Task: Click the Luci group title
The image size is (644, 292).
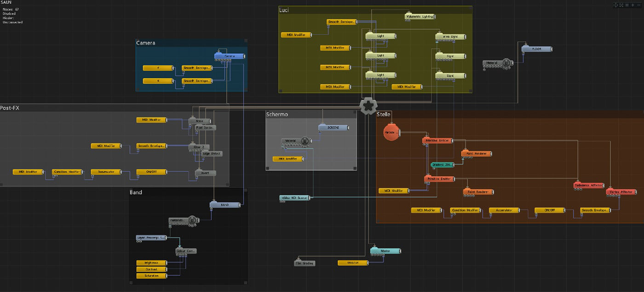Action: (x=284, y=10)
